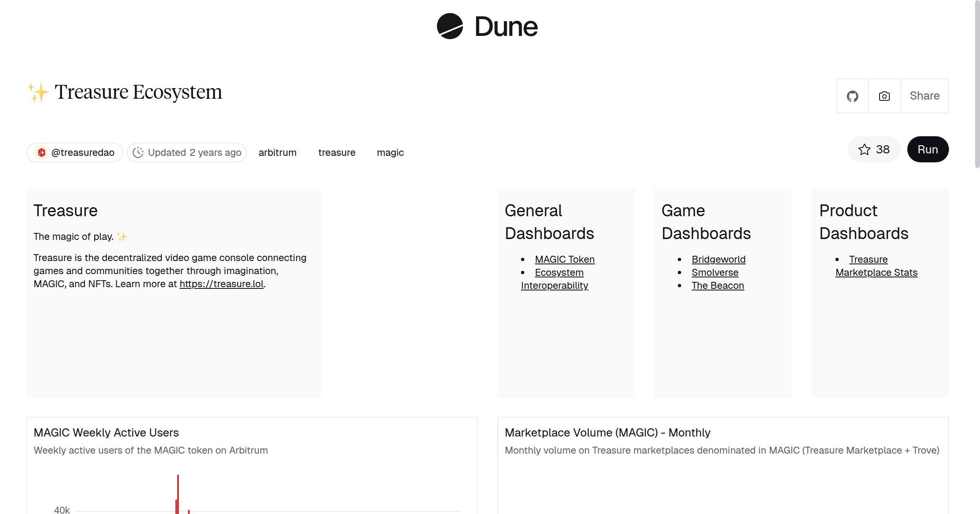Click the sparkles emoji beside title

point(38,92)
